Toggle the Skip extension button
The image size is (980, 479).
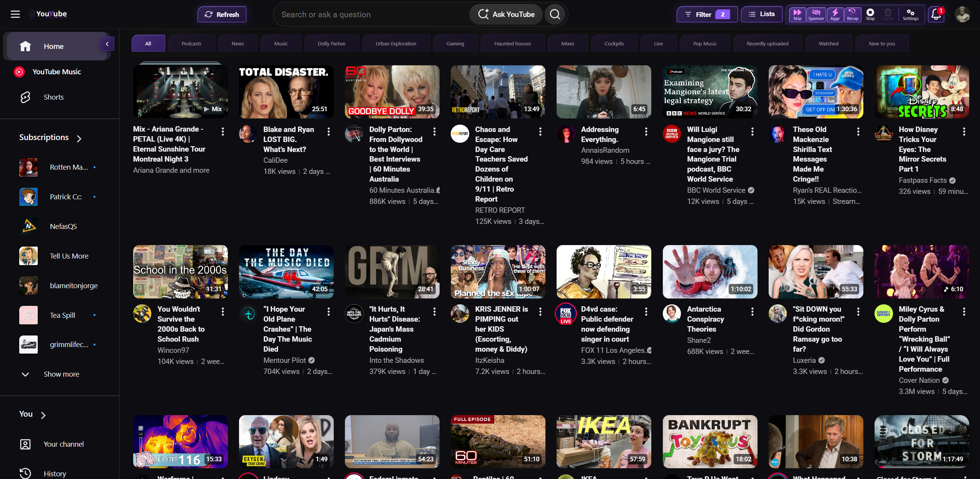pyautogui.click(x=797, y=15)
